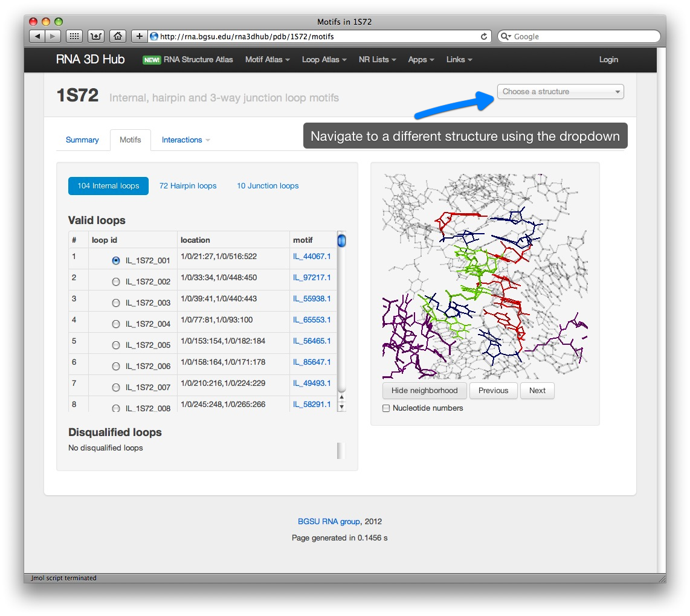The image size is (690, 616).
Task: Open the Choose a structure dropdown
Action: [x=560, y=92]
